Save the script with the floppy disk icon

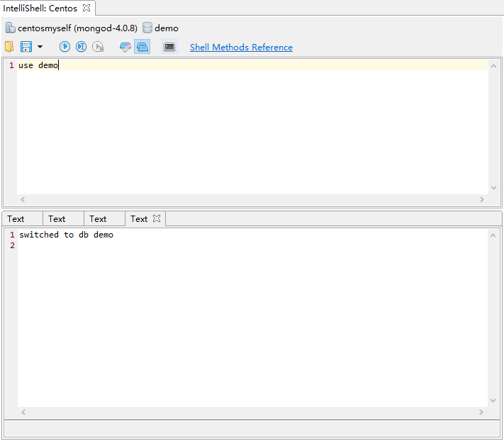26,47
